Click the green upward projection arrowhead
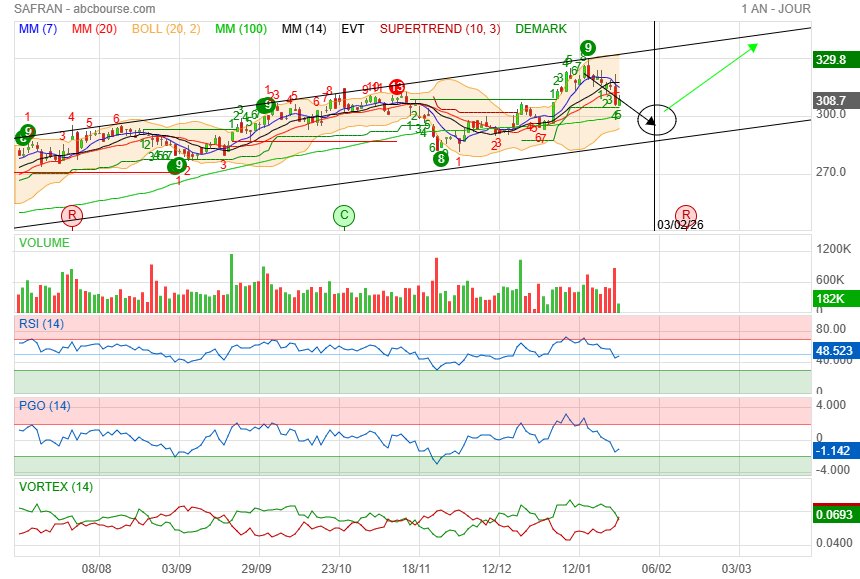Image resolution: width=860 pixels, height=579 pixels. [x=753, y=46]
